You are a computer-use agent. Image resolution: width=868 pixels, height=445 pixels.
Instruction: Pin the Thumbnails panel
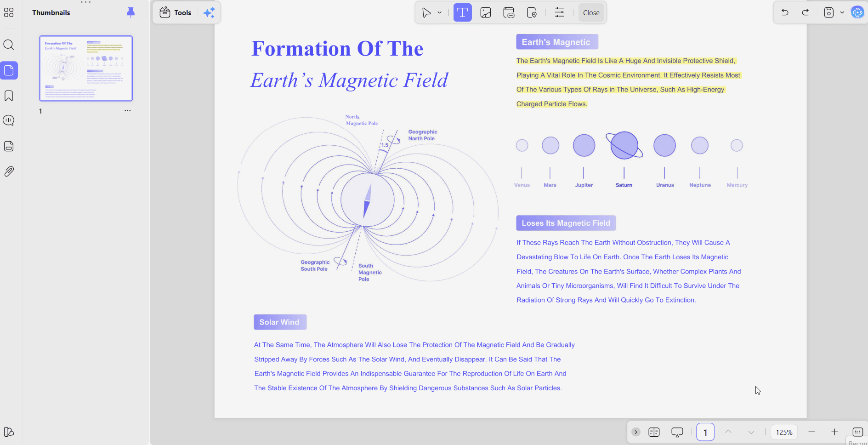[x=130, y=12]
